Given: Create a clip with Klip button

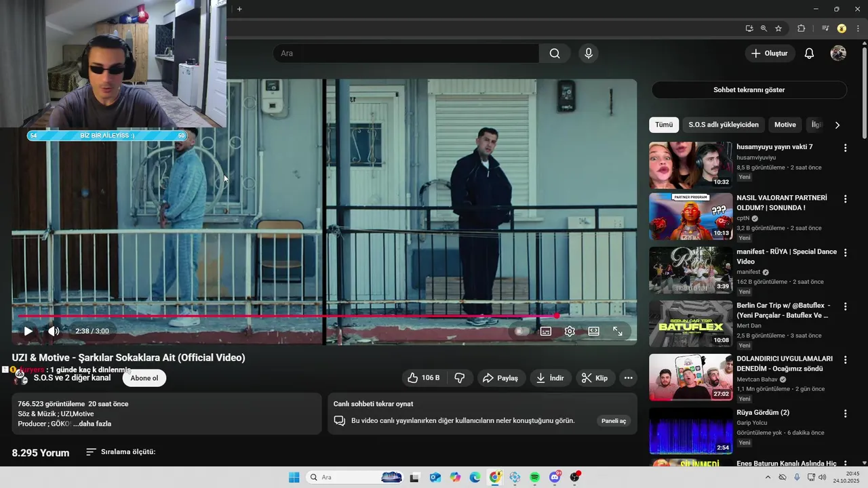Looking at the screenshot, I should 595,378.
